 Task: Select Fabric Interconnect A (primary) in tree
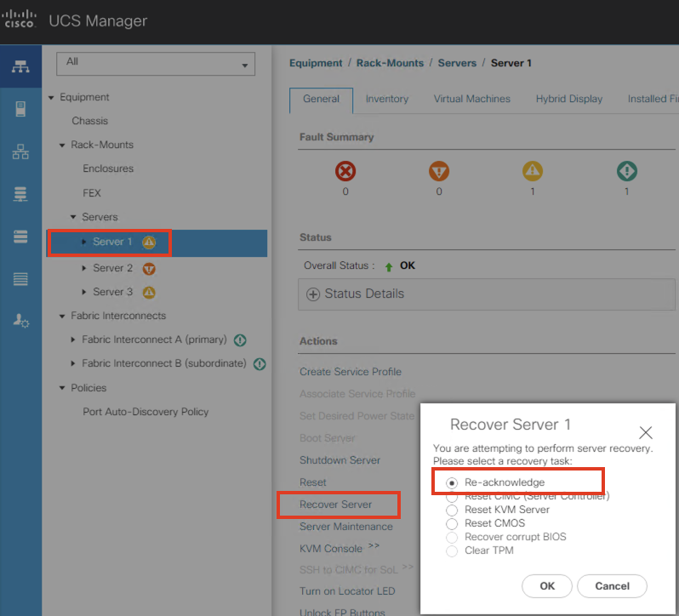point(154,339)
